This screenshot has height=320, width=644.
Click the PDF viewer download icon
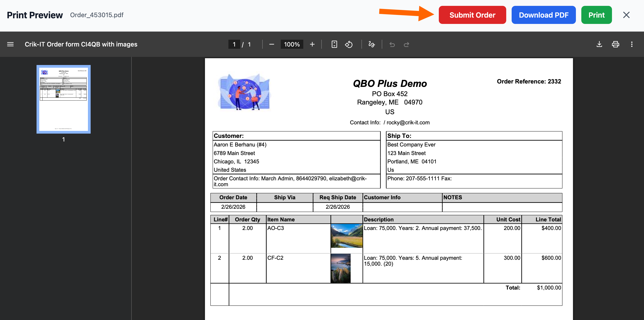coord(599,44)
